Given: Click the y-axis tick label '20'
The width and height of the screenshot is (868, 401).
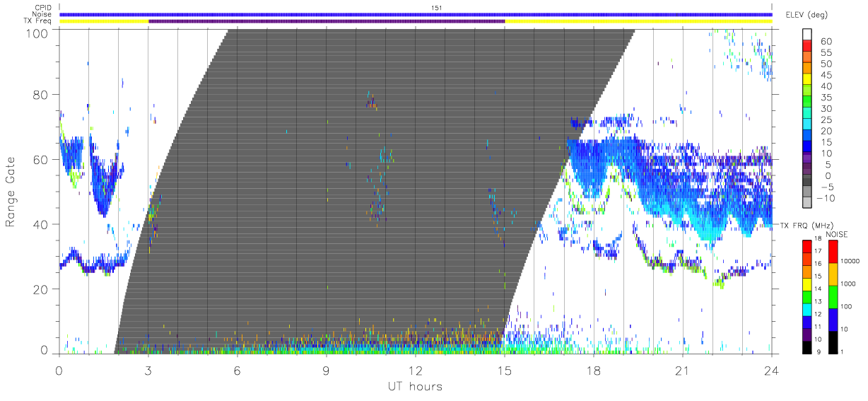Looking at the screenshot, I should coord(40,289).
